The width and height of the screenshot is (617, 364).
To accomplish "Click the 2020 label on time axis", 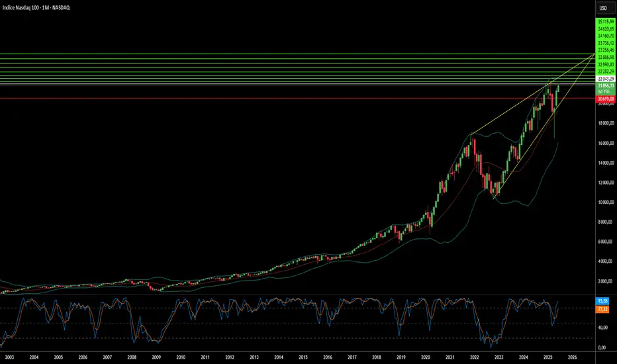I will 426,357.
